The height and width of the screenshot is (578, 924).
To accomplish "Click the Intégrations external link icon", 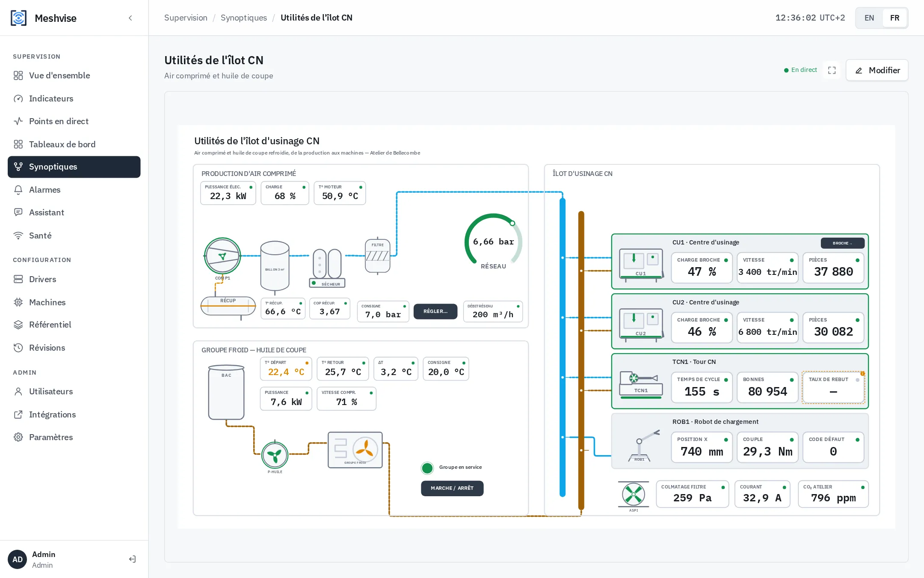I will click(18, 414).
